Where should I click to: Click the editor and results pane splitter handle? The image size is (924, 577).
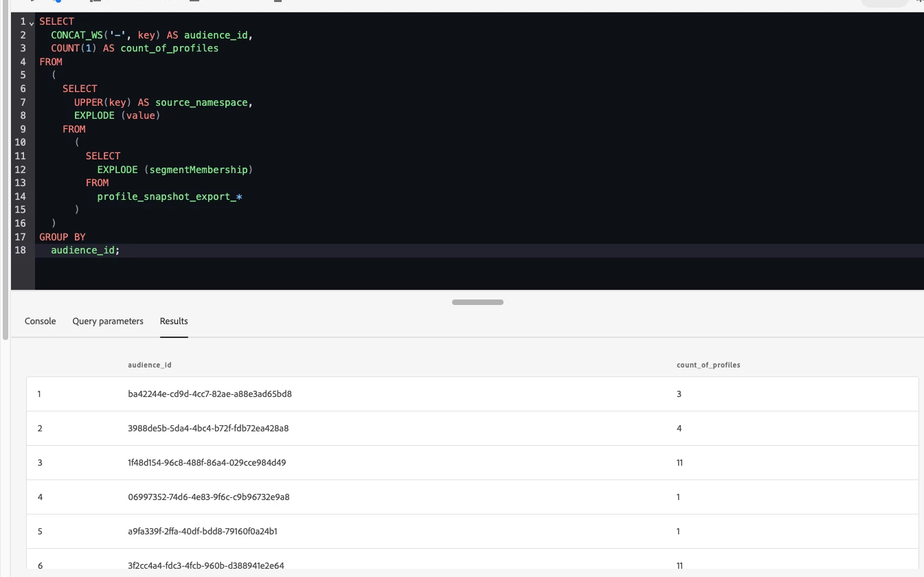[477, 302]
